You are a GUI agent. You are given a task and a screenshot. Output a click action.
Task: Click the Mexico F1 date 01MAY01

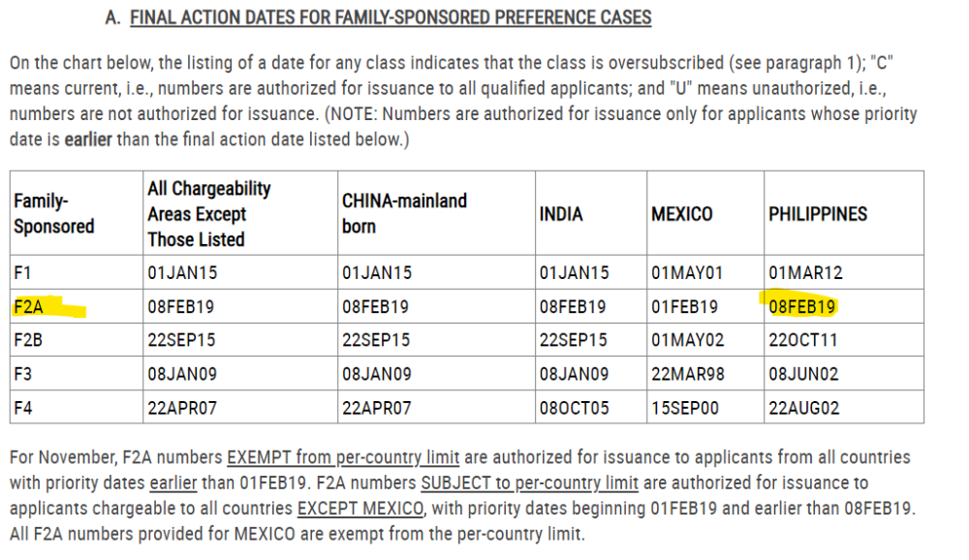click(x=687, y=272)
